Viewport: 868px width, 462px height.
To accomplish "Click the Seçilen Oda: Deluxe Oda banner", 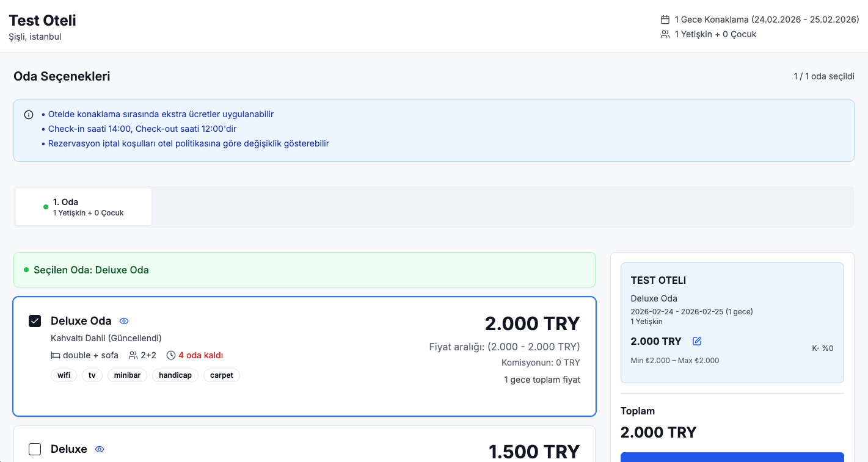I will 304,270.
